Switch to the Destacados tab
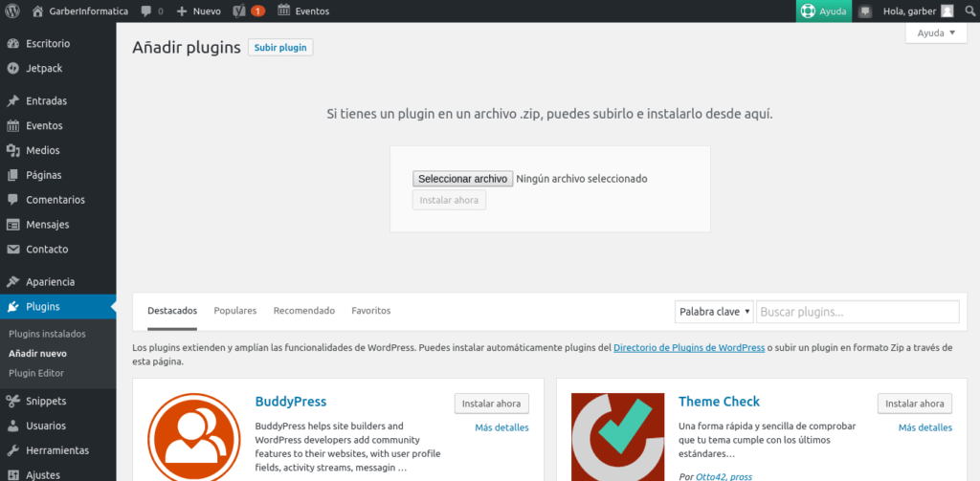This screenshot has width=980, height=481. [x=172, y=311]
